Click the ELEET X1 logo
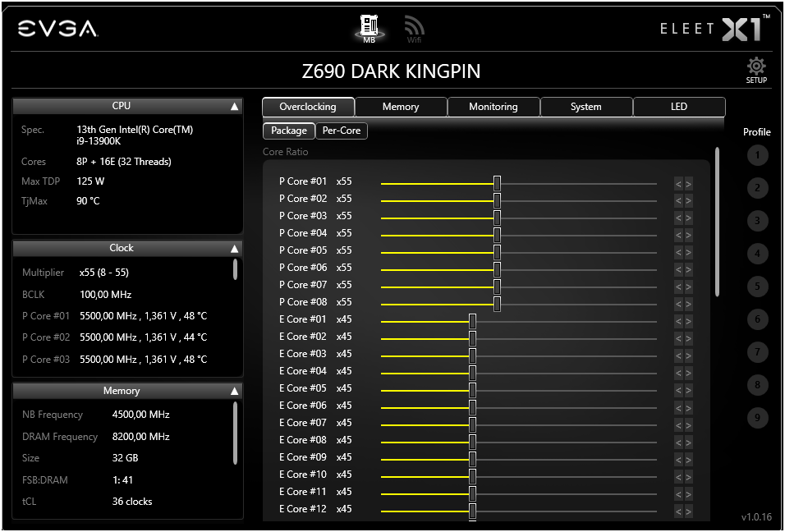785x532 pixels. [x=715, y=28]
